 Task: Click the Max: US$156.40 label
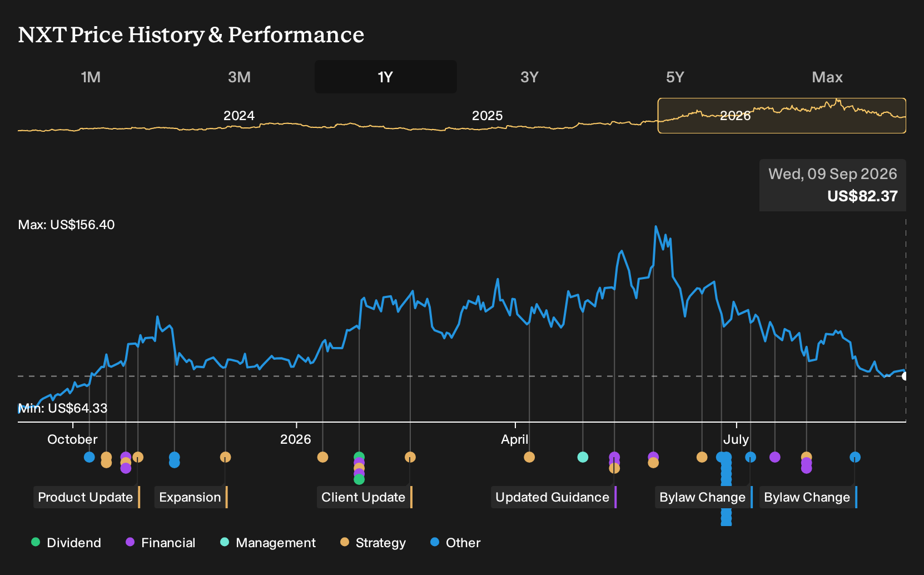click(x=67, y=225)
